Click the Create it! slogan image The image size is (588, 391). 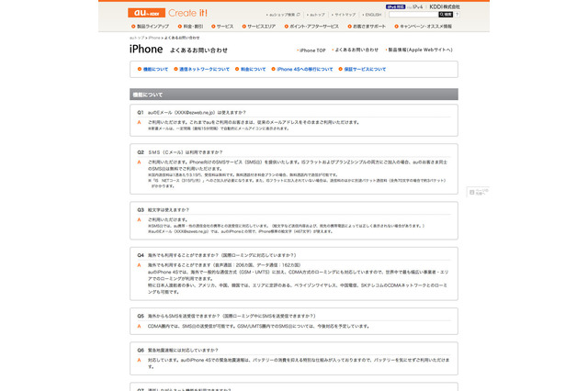tap(187, 13)
